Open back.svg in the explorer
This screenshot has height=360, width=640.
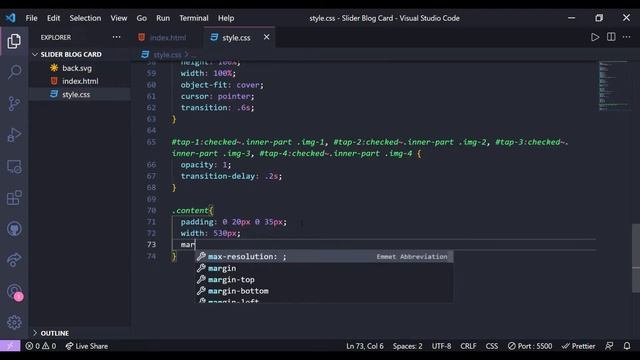click(77, 68)
